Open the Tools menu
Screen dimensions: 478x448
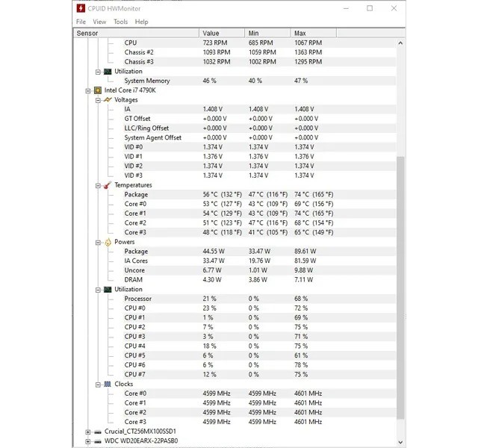(x=120, y=22)
